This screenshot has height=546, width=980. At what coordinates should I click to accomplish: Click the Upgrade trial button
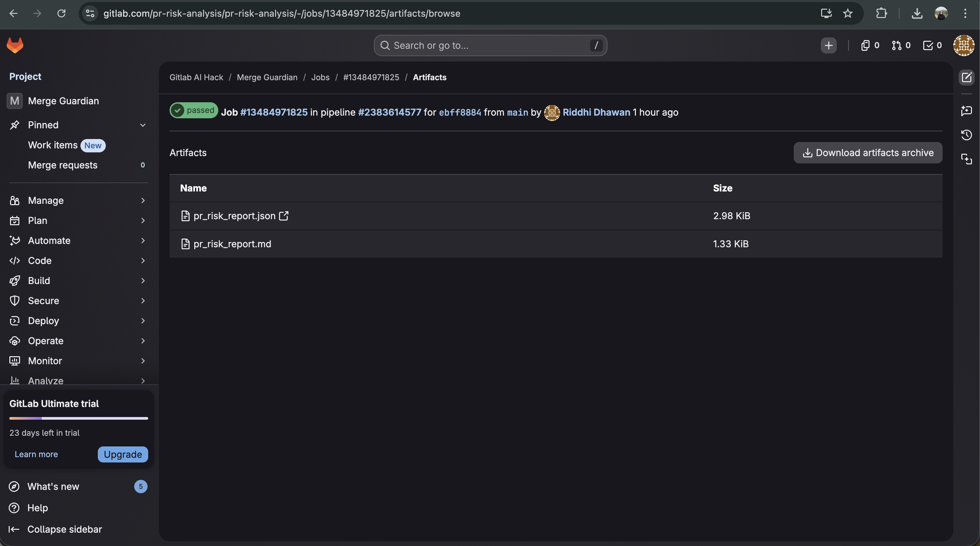[x=122, y=454]
